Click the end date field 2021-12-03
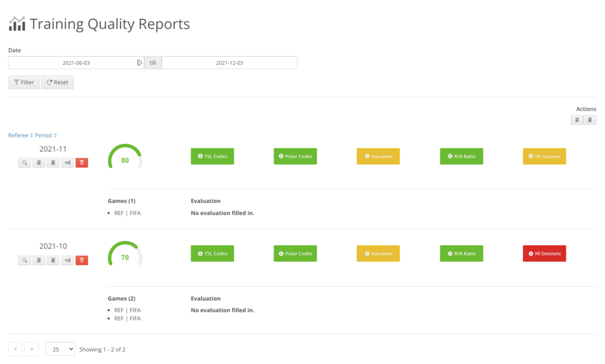Screen dimensions: 605x364 click(230, 63)
